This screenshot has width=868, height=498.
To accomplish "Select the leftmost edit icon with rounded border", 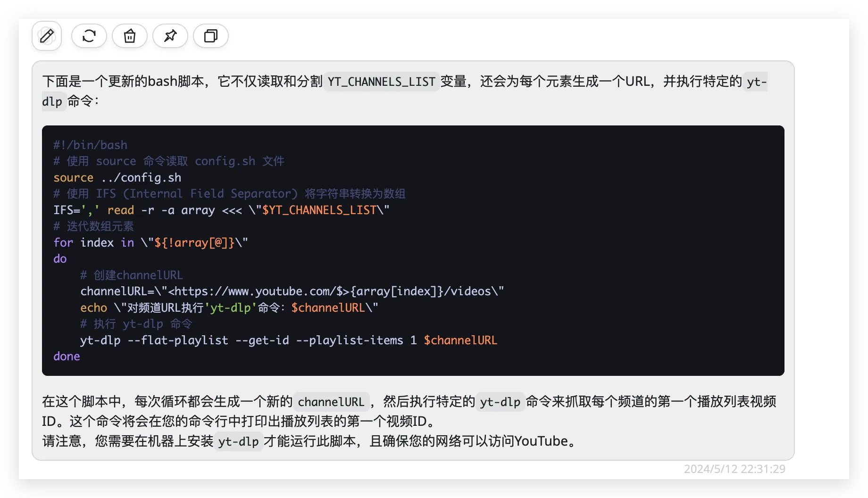I will click(x=46, y=36).
